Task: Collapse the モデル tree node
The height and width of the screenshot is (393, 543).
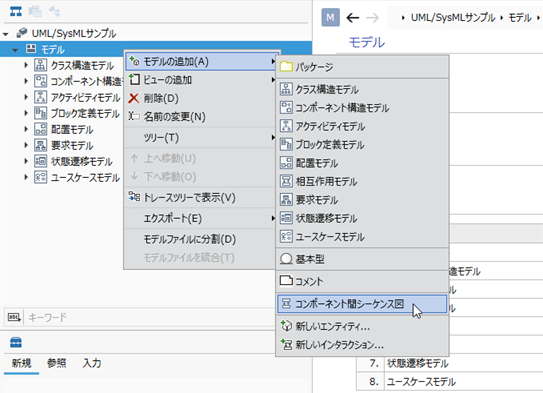Action: [x=15, y=50]
